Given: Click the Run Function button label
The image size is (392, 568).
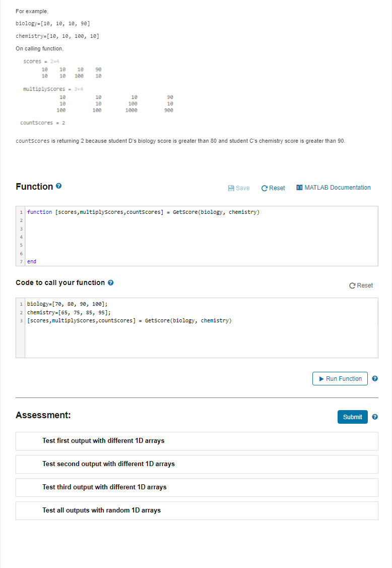Looking at the screenshot, I should point(344,378).
